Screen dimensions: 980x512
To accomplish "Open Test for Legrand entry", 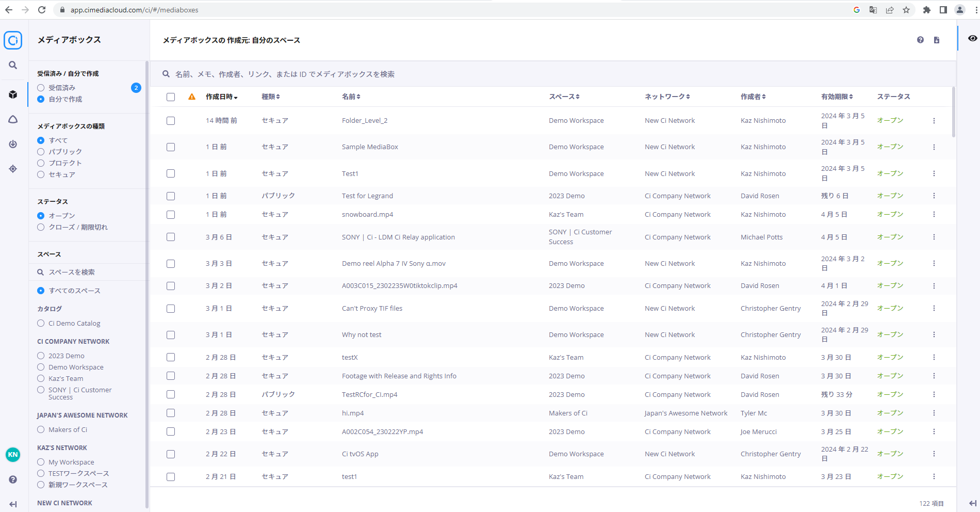I will point(367,196).
